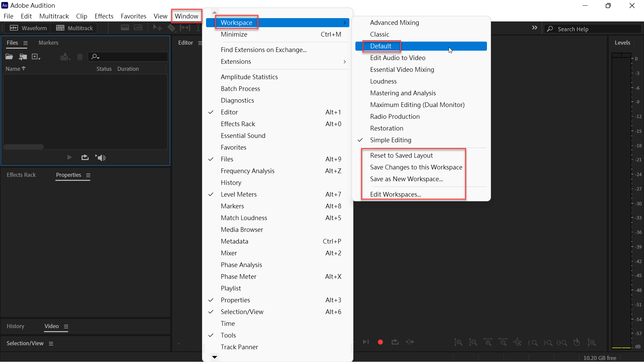The image size is (644, 362).
Task: Show the Spectral Pitch Display
Action: [138, 28]
